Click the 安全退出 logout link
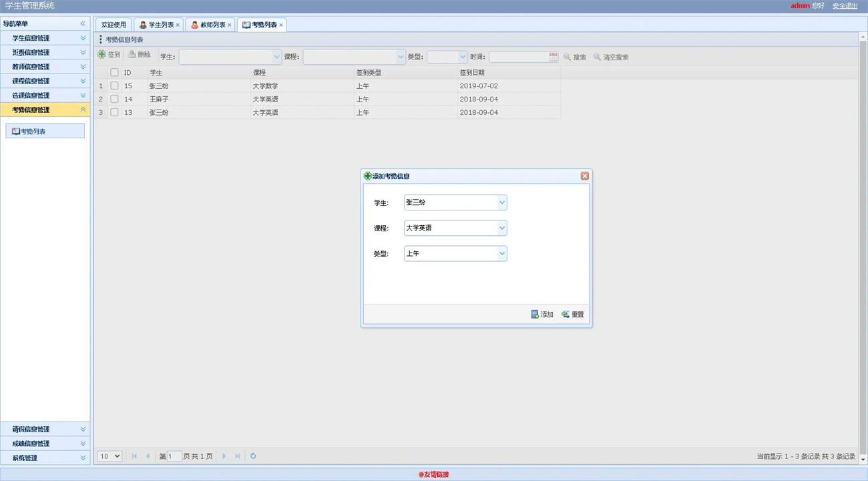The image size is (868, 481). [845, 6]
